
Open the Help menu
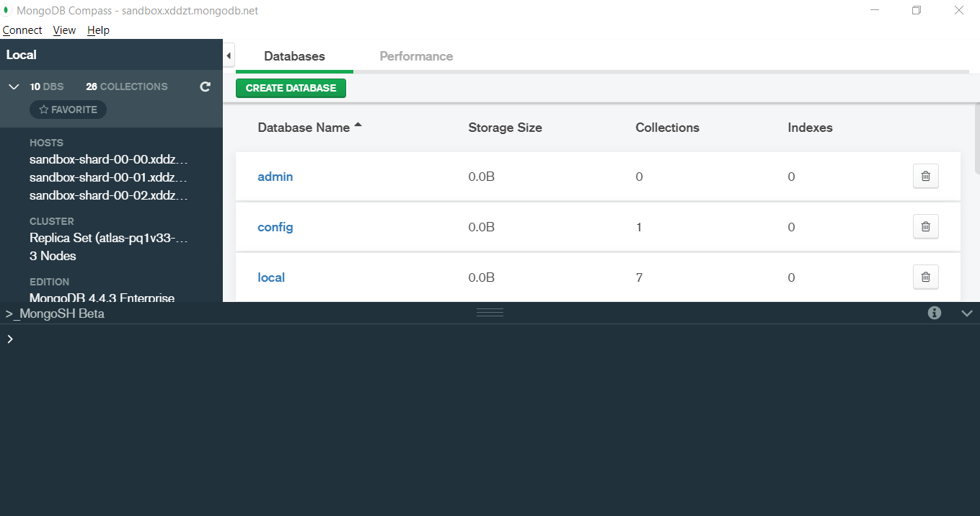[98, 30]
